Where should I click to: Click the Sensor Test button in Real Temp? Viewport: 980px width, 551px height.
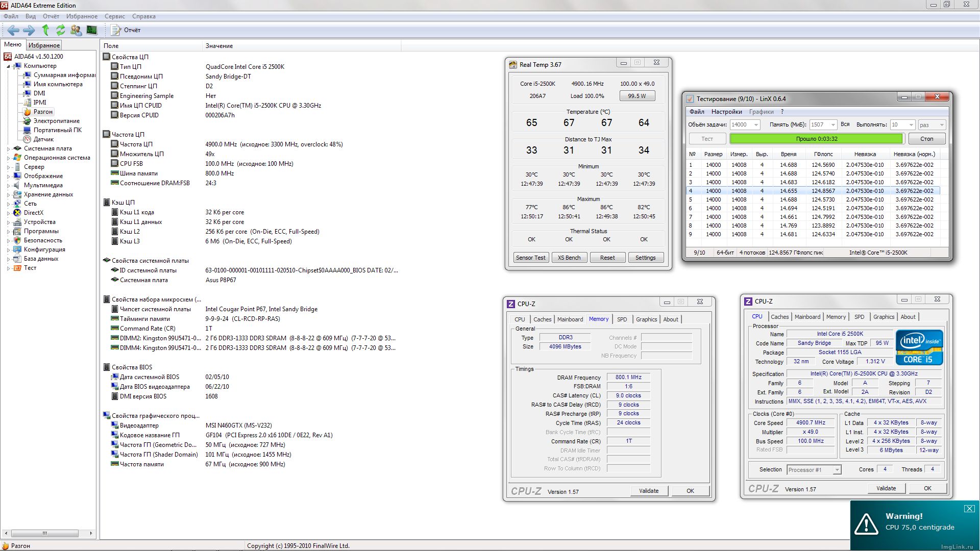(x=530, y=258)
